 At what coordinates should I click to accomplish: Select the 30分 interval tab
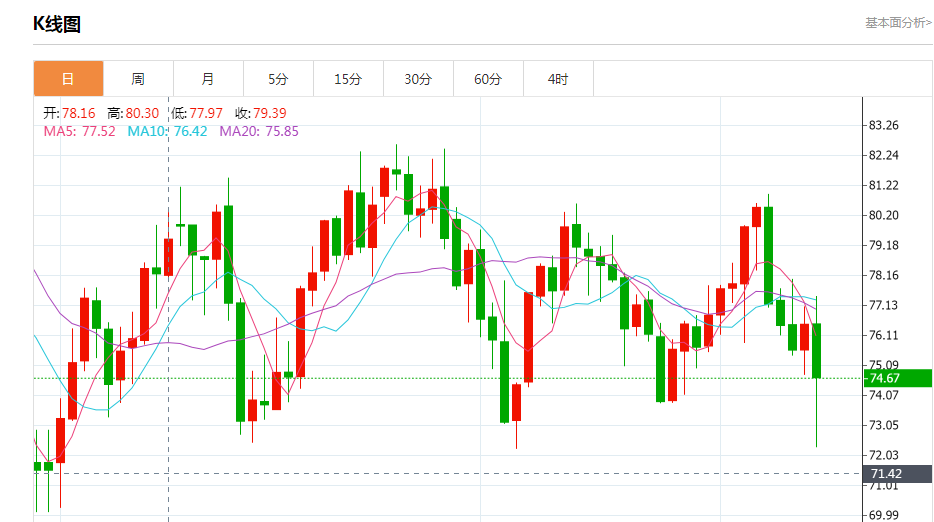418,79
